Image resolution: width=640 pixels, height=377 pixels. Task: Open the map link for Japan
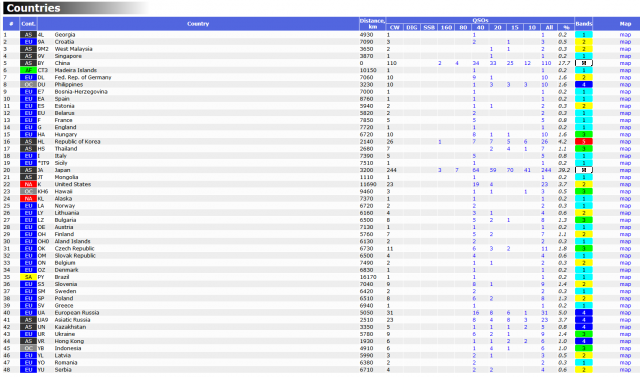(625, 170)
